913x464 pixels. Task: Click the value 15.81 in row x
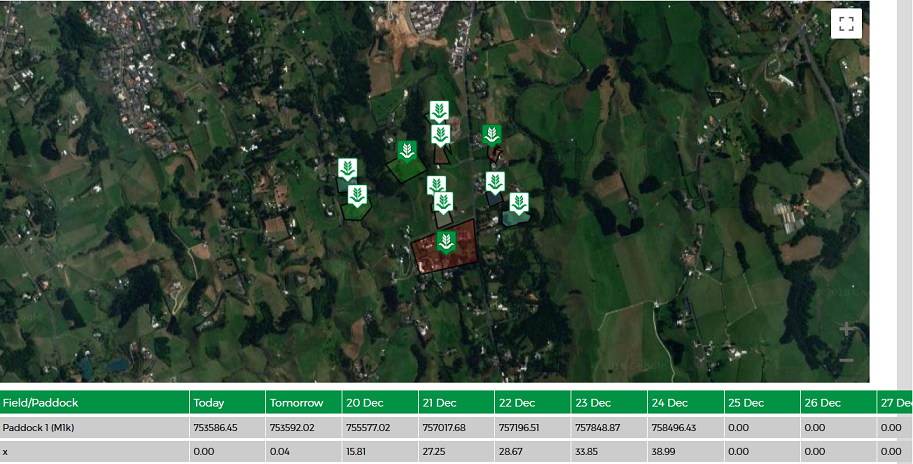pos(355,452)
